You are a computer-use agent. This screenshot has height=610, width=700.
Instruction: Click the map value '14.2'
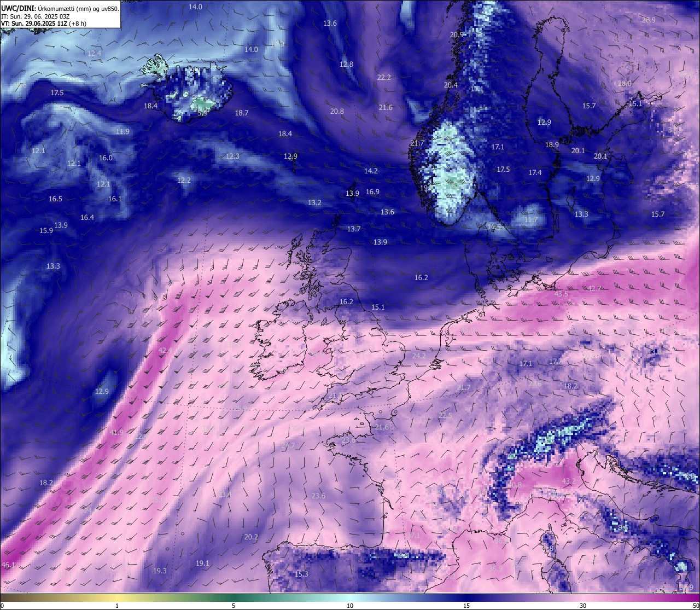(x=371, y=171)
